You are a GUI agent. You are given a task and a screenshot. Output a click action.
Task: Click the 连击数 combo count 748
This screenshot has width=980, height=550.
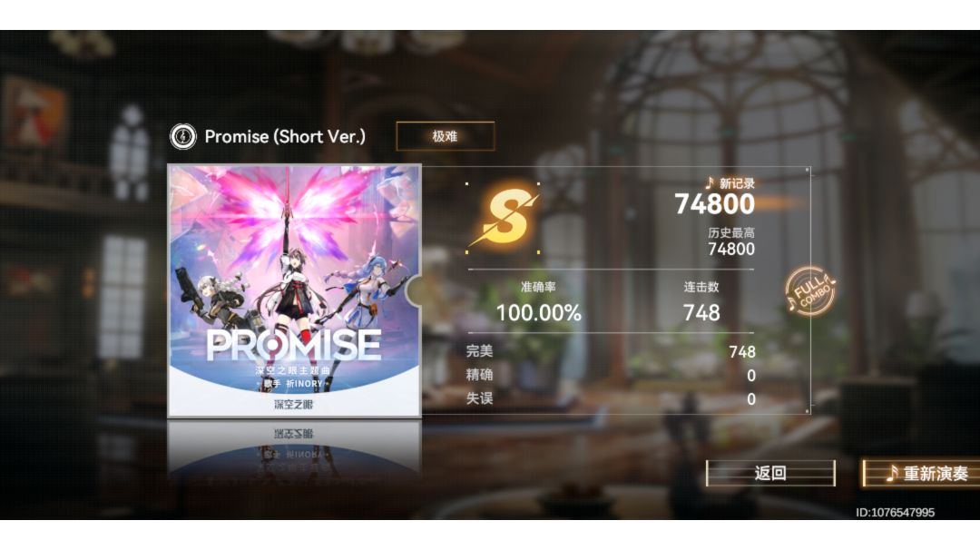(701, 312)
